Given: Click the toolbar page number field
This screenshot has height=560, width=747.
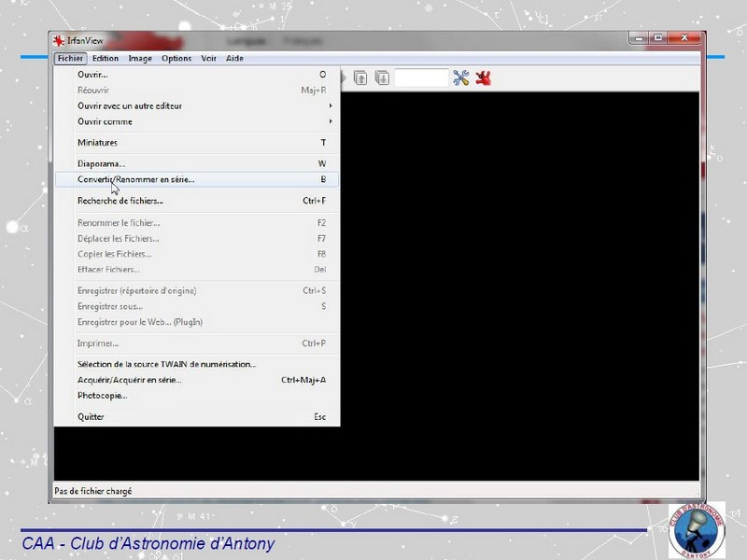Looking at the screenshot, I should [x=421, y=78].
